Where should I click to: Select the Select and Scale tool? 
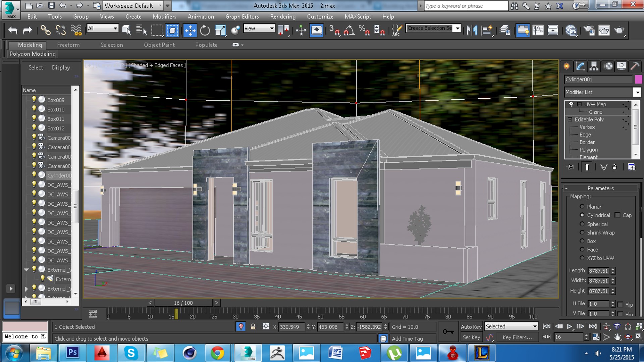pos(220,31)
